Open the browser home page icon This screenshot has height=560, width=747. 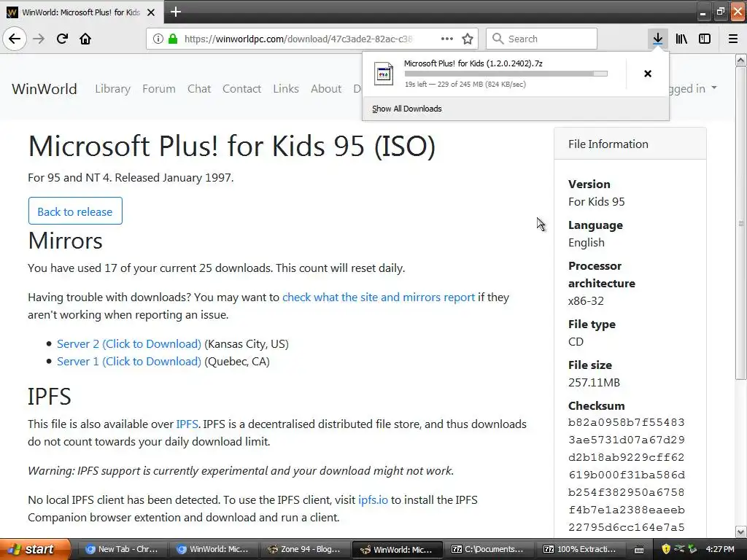point(85,39)
